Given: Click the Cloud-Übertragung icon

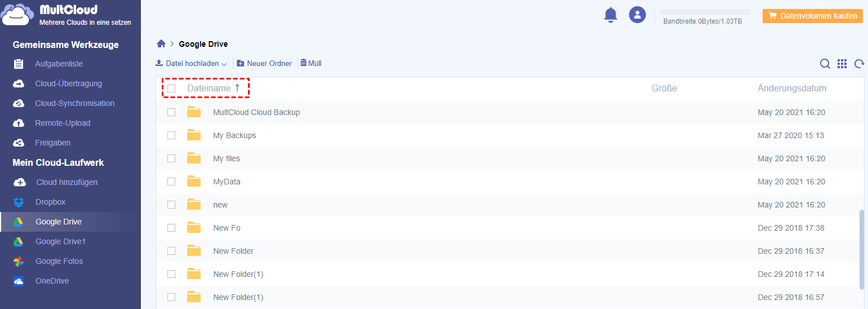Looking at the screenshot, I should coord(19,83).
